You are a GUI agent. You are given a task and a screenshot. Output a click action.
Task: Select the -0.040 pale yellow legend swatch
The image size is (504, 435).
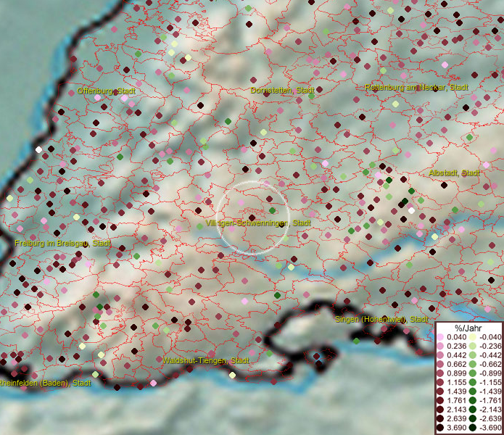click(472, 337)
